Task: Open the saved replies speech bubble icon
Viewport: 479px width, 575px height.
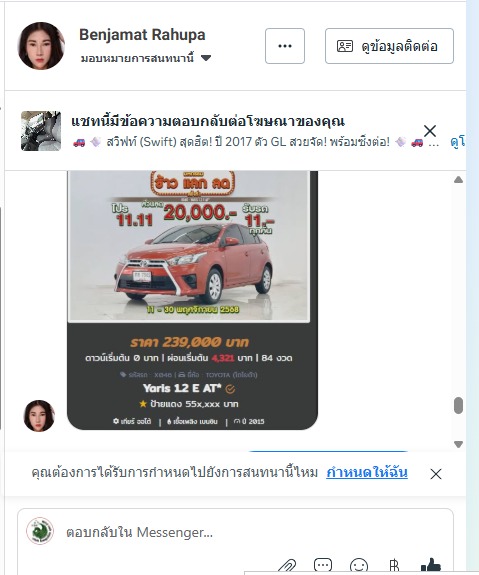Action: [323, 566]
